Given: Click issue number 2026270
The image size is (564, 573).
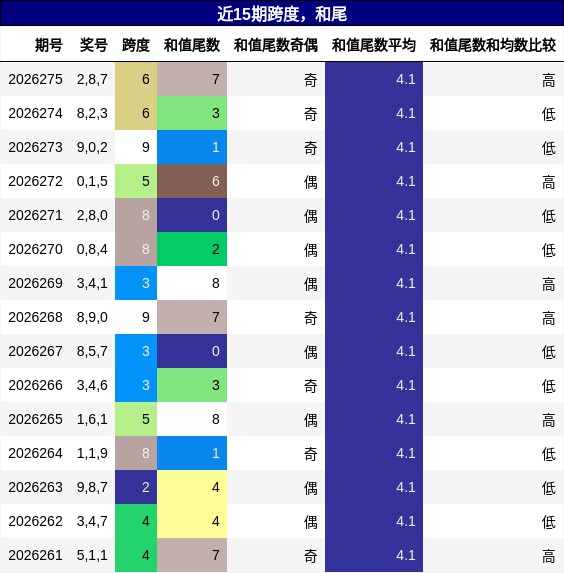Looking at the screenshot, I should coord(35,249).
